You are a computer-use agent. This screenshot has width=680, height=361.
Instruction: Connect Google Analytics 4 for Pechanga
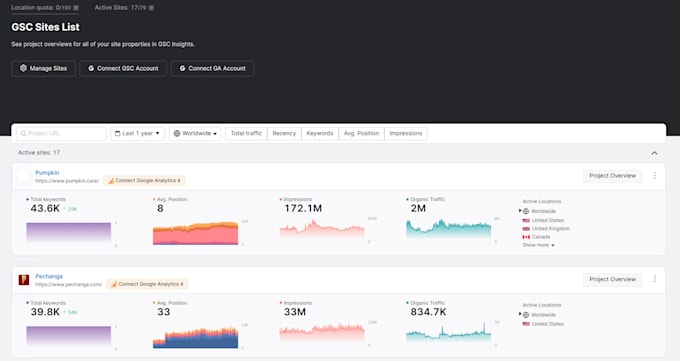[147, 284]
